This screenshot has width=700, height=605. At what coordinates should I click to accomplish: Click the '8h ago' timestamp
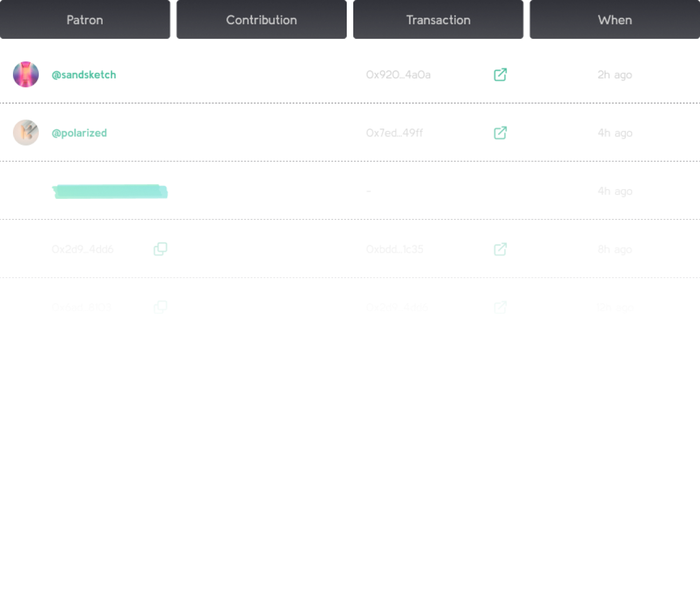615,249
